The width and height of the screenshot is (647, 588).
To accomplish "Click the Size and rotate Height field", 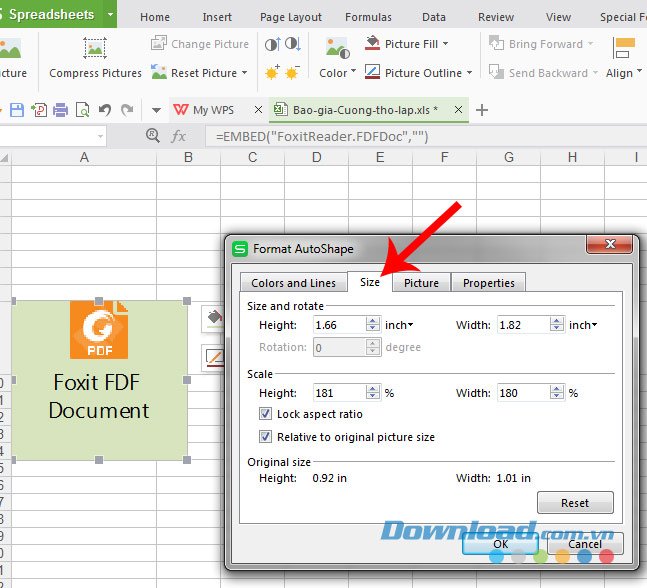I will 339,325.
